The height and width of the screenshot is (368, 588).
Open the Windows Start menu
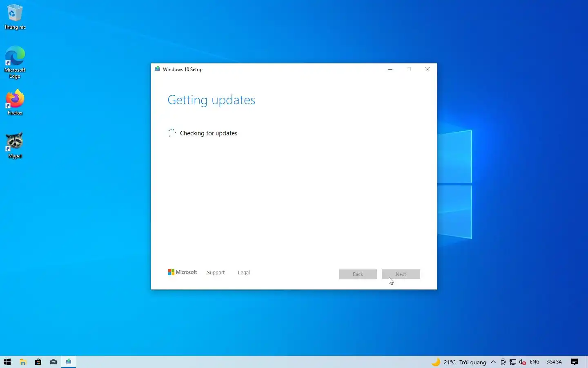7,362
